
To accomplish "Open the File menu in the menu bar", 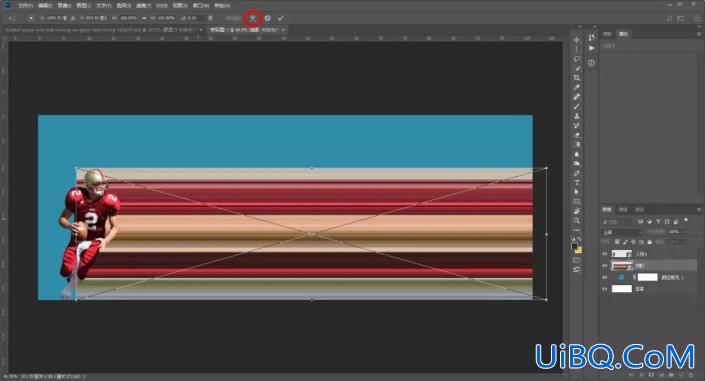I will point(25,5).
